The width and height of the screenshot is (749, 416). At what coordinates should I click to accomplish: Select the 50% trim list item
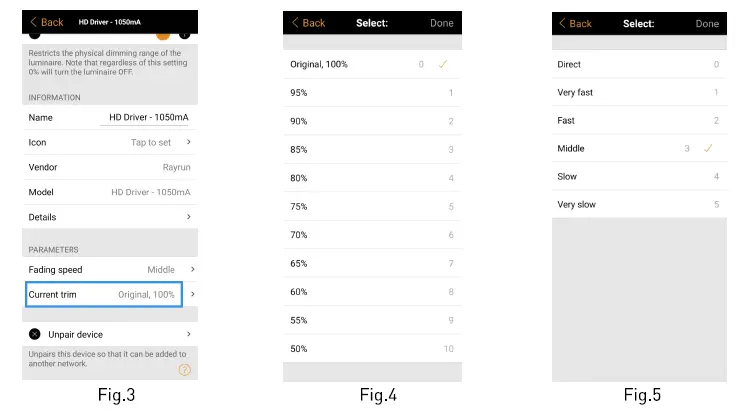point(370,349)
